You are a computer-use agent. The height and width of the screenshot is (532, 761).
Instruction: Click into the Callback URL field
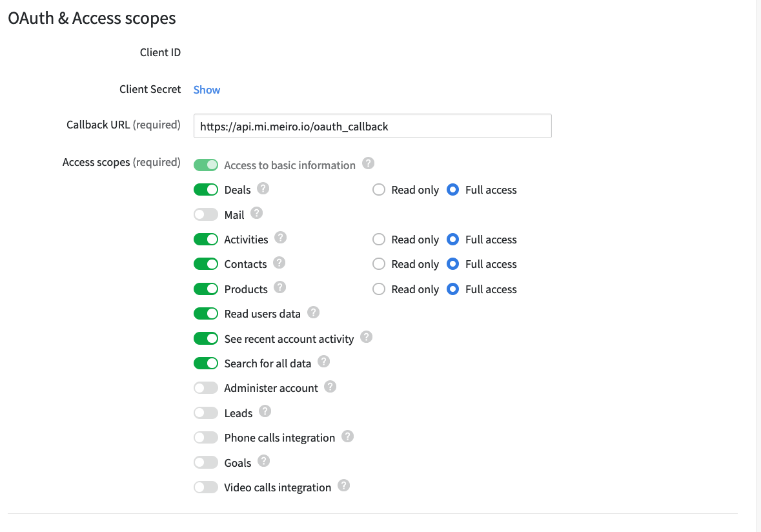coord(372,126)
